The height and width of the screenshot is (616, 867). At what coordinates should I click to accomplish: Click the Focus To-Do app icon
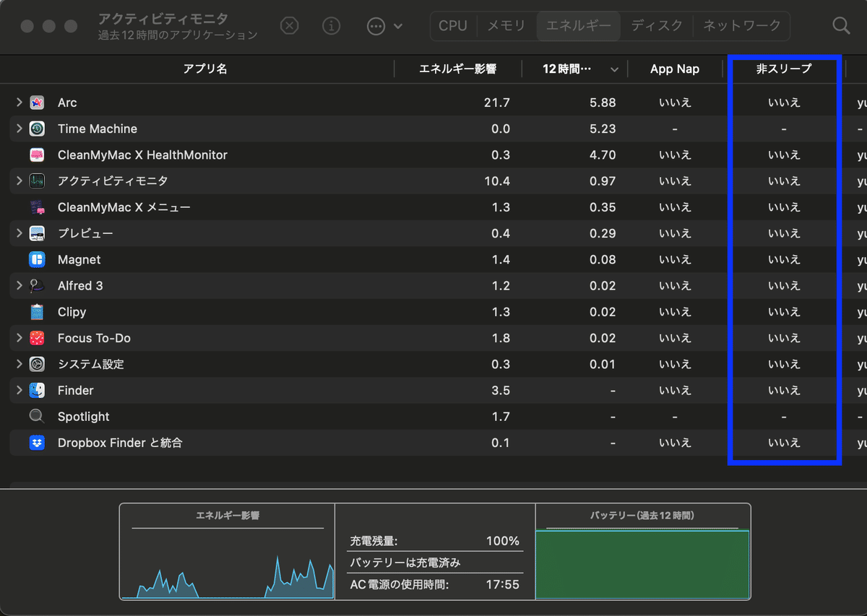coord(37,338)
